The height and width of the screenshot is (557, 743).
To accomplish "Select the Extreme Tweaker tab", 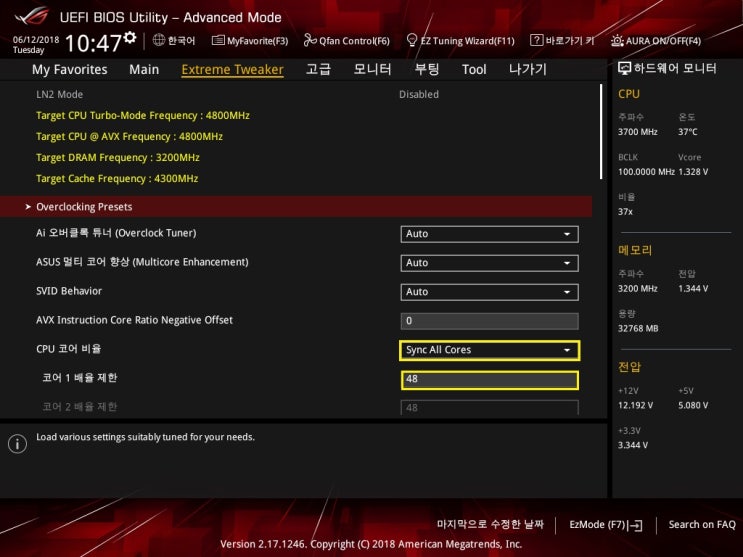I will click(232, 70).
